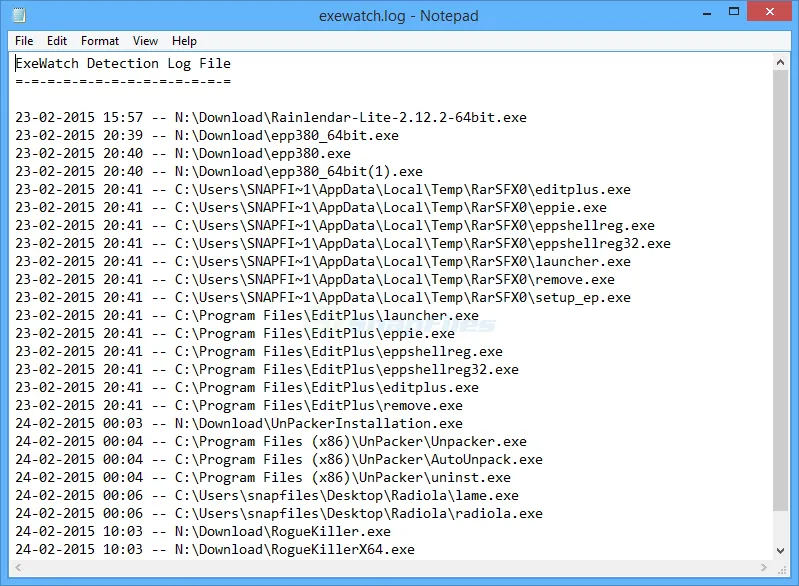This screenshot has height=586, width=799.
Task: Click the Notepad icon in title bar
Action: tap(19, 15)
